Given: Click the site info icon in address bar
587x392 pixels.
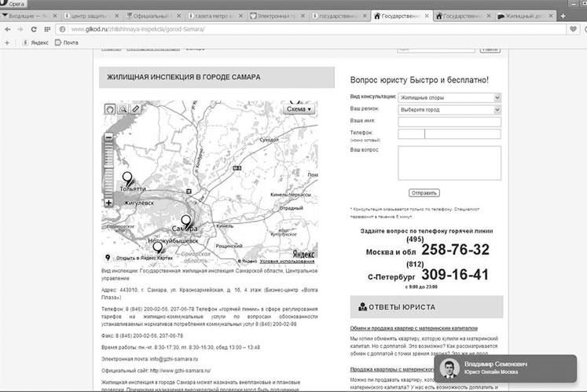Looking at the screenshot, I should [63, 29].
